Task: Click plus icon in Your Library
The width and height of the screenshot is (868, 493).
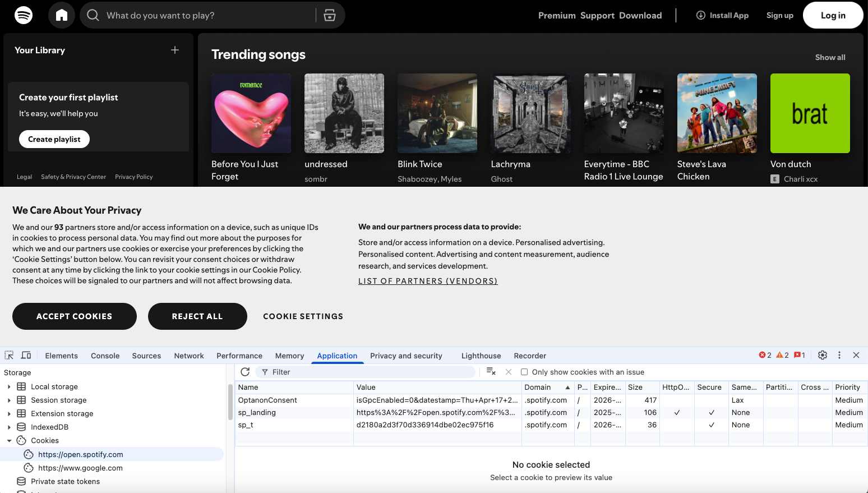Action: [175, 50]
